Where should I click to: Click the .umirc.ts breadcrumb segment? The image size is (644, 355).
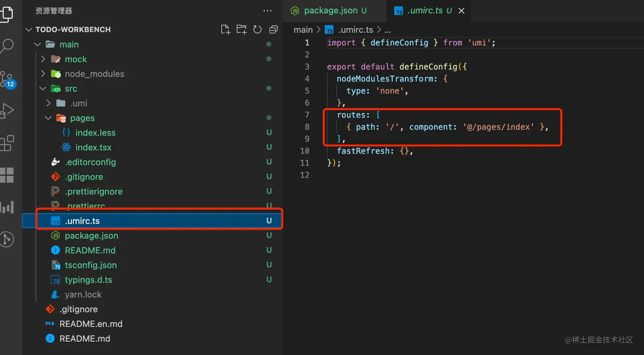tap(349, 30)
